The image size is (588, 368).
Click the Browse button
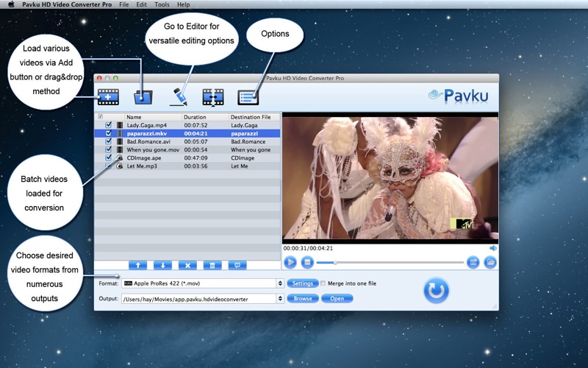[x=303, y=299]
